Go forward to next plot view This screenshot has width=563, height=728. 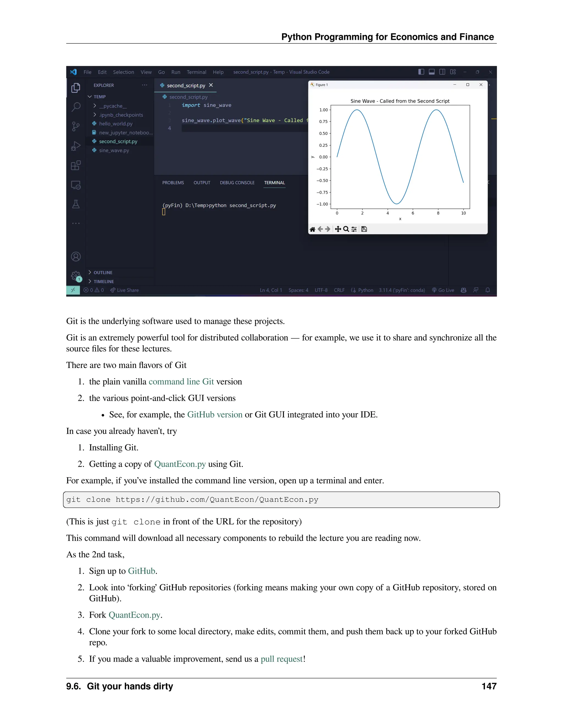coord(327,229)
